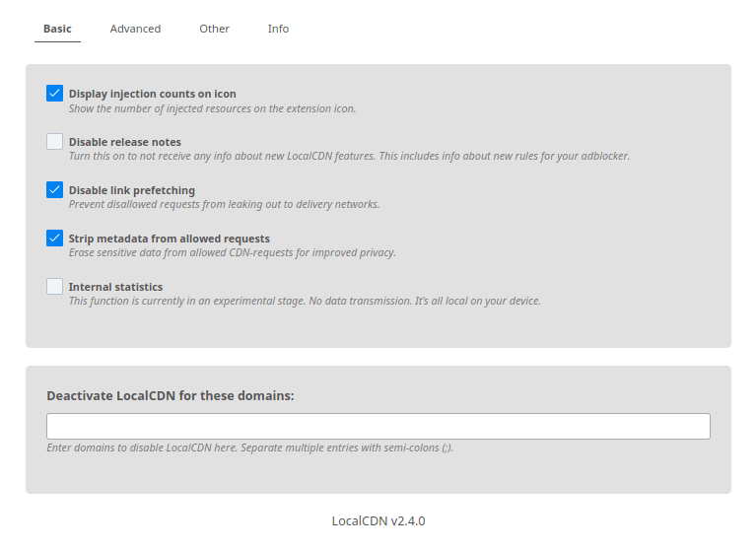Screen dimensions: 756x550
Task: Go to the Info tab
Action: pyautogui.click(x=278, y=29)
